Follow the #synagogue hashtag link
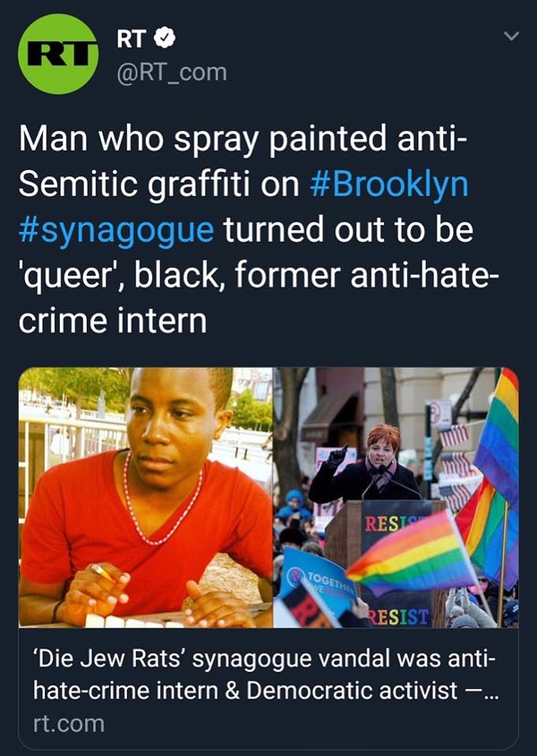 (x=116, y=230)
